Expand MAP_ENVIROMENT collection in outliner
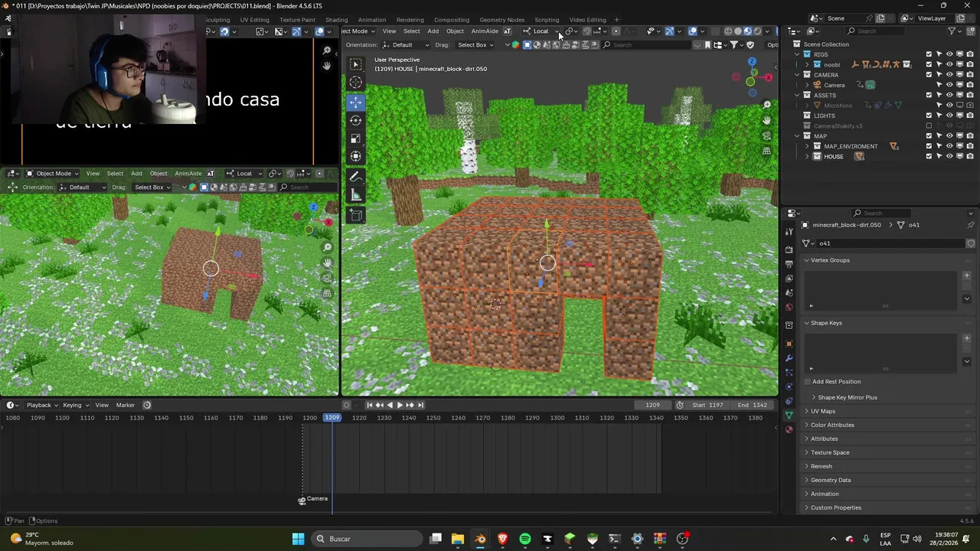This screenshot has width=980, height=551. click(x=806, y=146)
